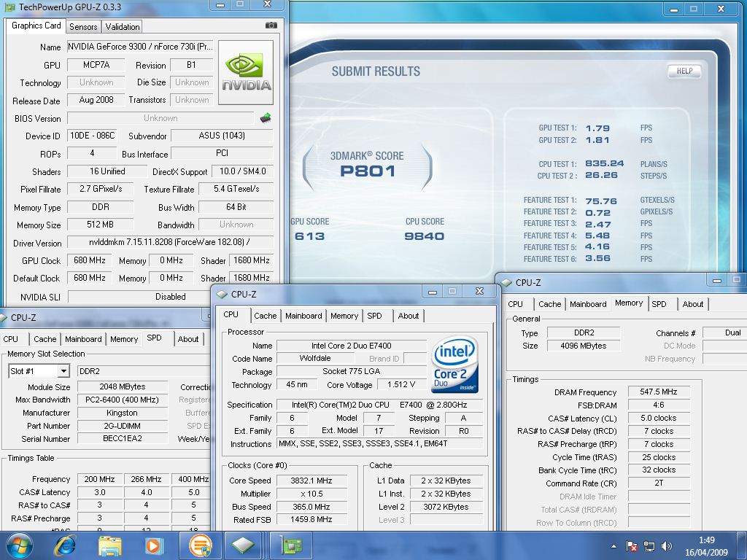
Task: Click Core Speed value 3832.1 MHz
Action: 311,481
